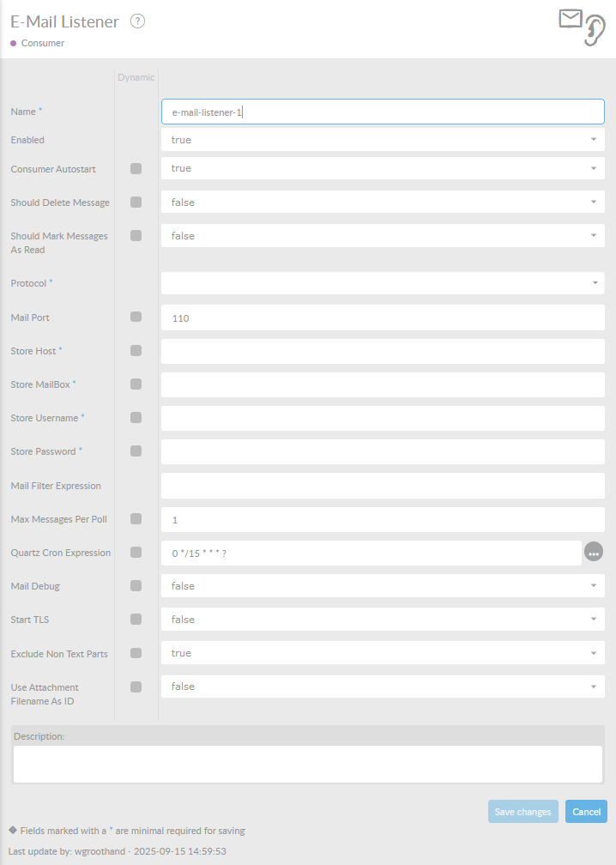Image resolution: width=616 pixels, height=865 pixels.
Task: Click the help question mark icon
Action: [137, 21]
